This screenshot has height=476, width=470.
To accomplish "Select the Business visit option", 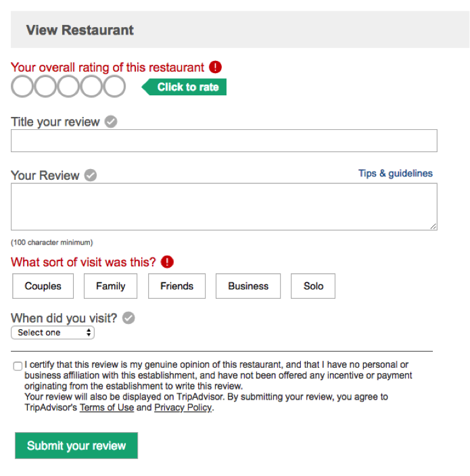I will [248, 286].
